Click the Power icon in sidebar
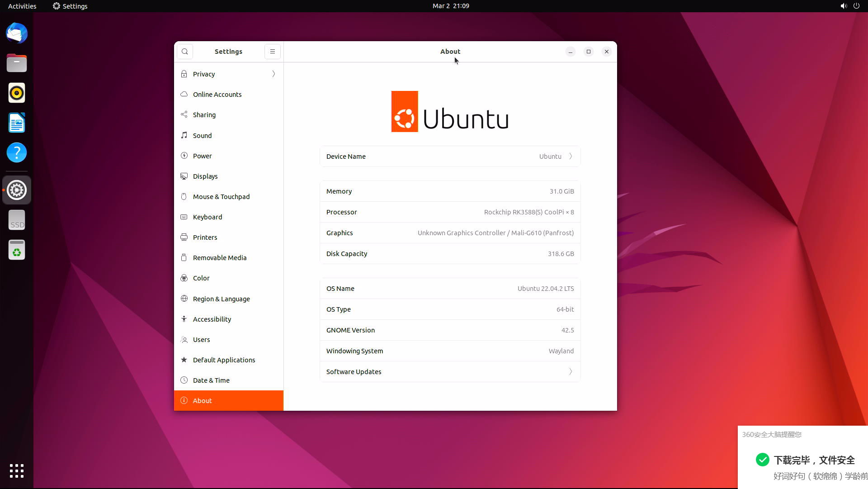This screenshot has width=868, height=489. pos(184,156)
